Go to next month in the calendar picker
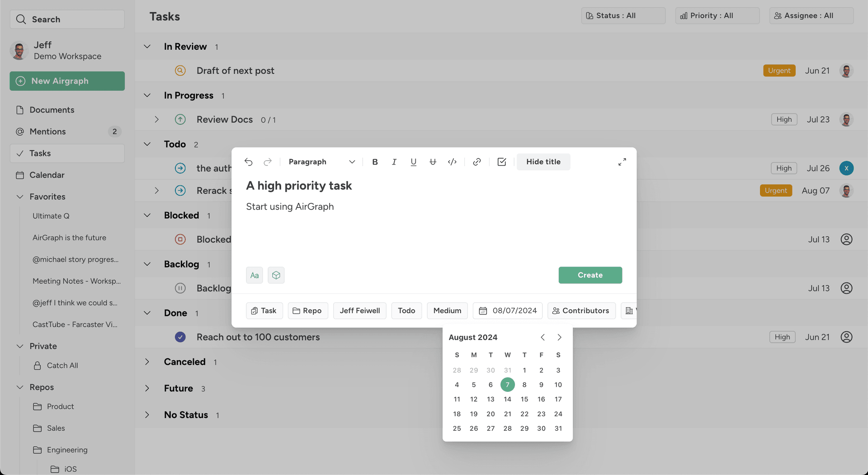The image size is (868, 475). [559, 337]
